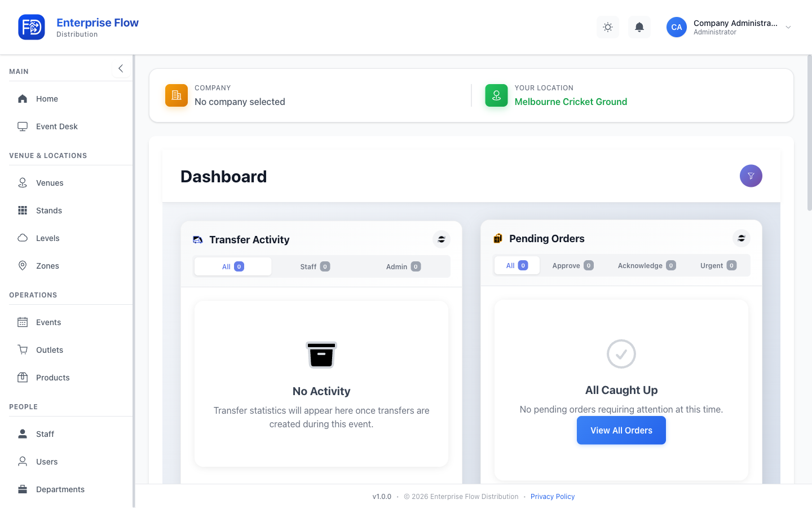Click the All Caught Up checkmark icon

click(621, 354)
